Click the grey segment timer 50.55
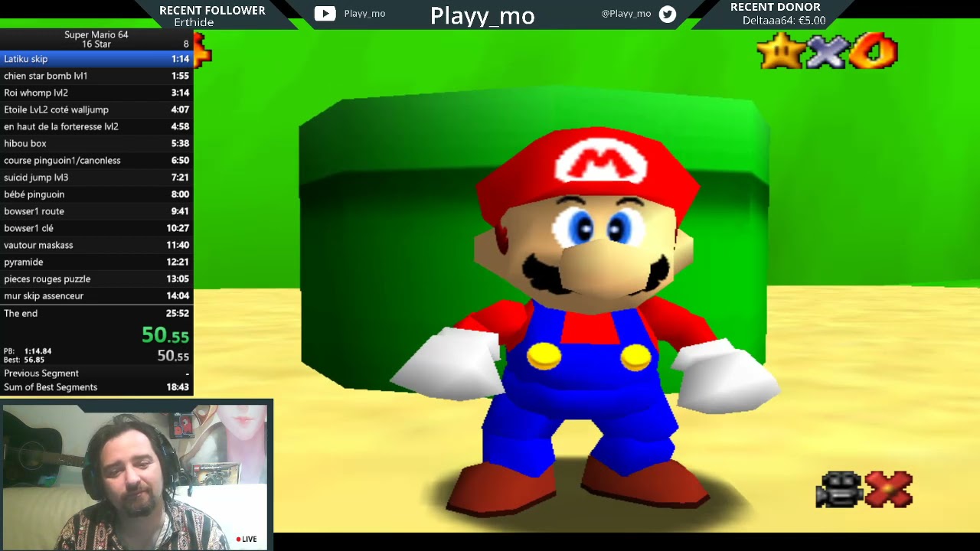Image resolution: width=980 pixels, height=551 pixels. click(173, 356)
